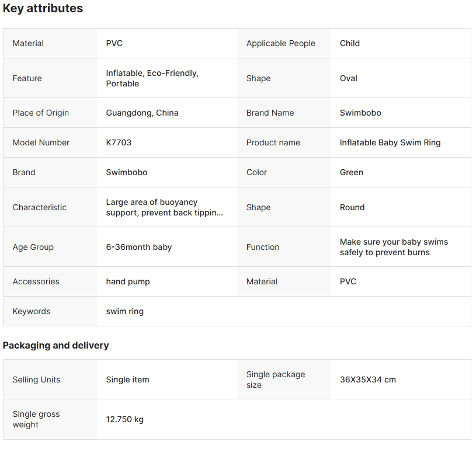Click the Function description about safe swimming
This screenshot has height=449, width=476.
394,247
